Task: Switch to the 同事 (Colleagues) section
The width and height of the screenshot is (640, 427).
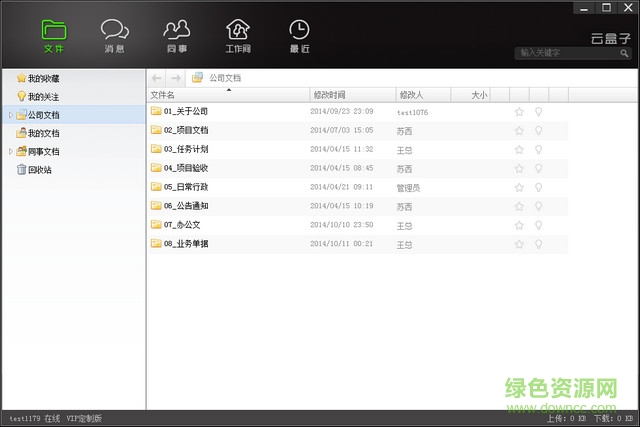Action: coord(176,36)
